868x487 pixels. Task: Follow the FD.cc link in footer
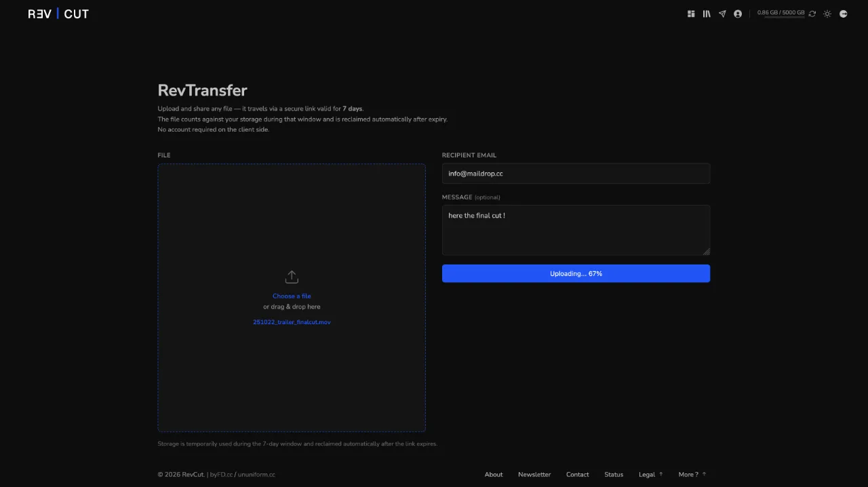(x=224, y=475)
